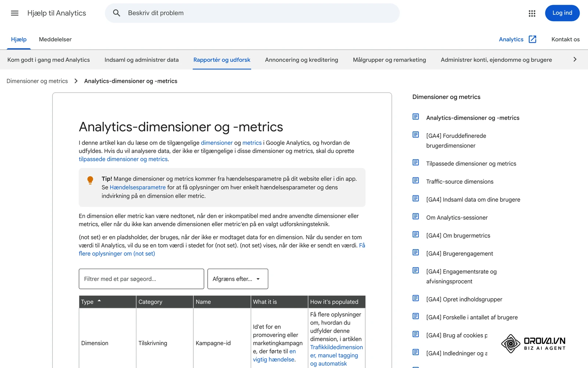Open the main hamburger menu
Screen dimensions: 588x368
click(15, 13)
